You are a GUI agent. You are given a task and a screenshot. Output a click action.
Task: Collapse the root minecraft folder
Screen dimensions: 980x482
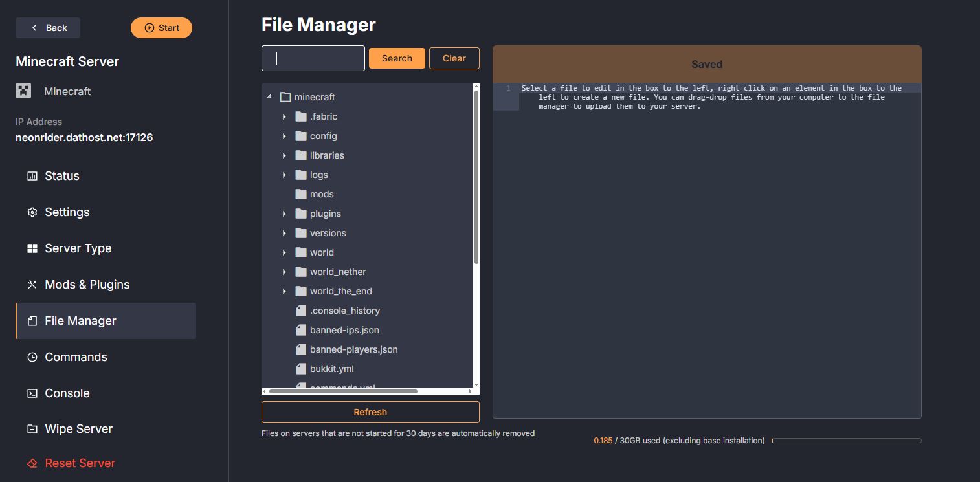pyautogui.click(x=269, y=97)
